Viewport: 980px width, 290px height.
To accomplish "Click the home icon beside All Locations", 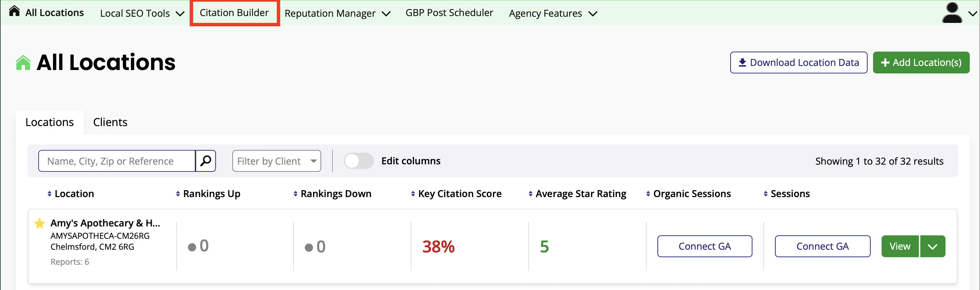I will [14, 11].
